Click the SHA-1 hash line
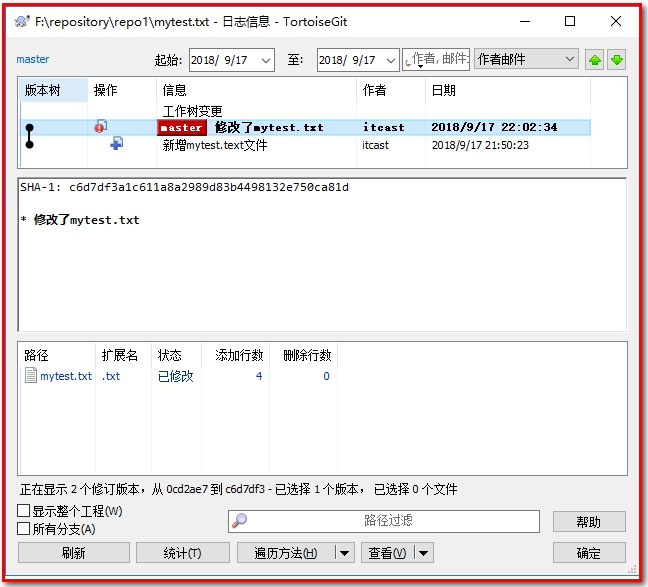Screen dimensions: 648x587 click(x=184, y=187)
